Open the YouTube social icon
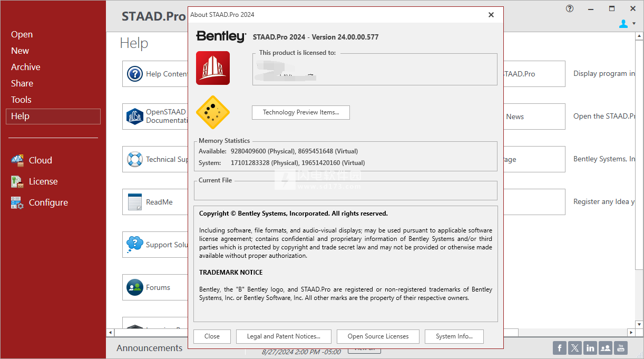 (x=621, y=348)
